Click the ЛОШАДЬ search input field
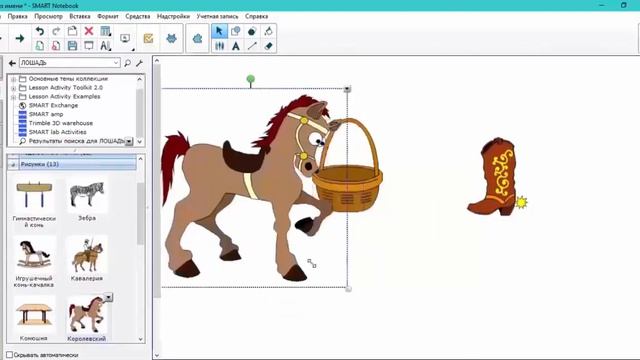The height and width of the screenshot is (360, 640). [x=66, y=63]
